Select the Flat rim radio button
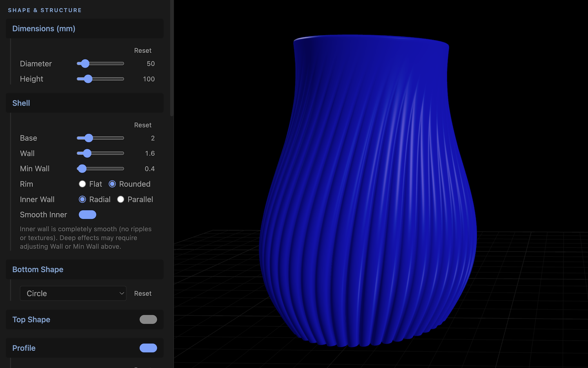This screenshot has width=588, height=368. 82,184
